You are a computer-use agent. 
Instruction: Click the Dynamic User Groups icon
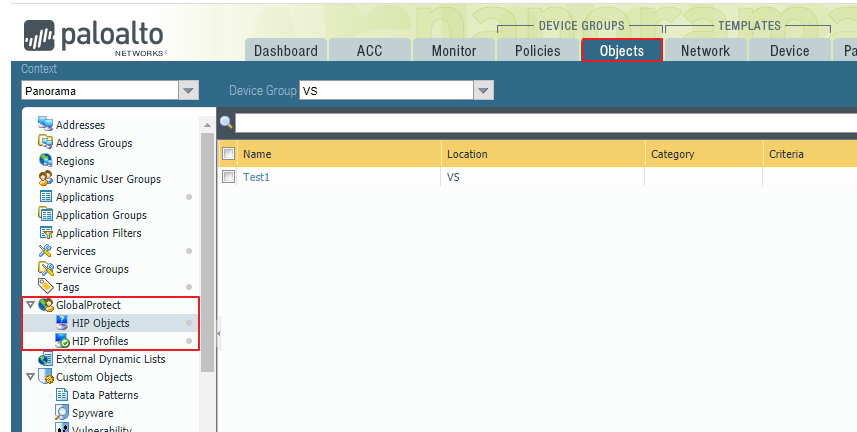click(45, 178)
